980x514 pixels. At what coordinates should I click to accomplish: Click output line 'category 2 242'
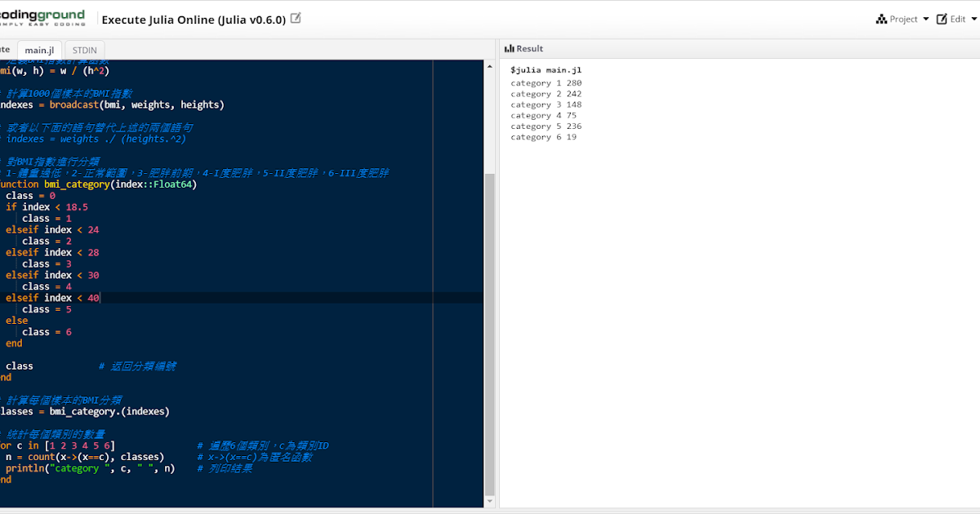coord(546,94)
